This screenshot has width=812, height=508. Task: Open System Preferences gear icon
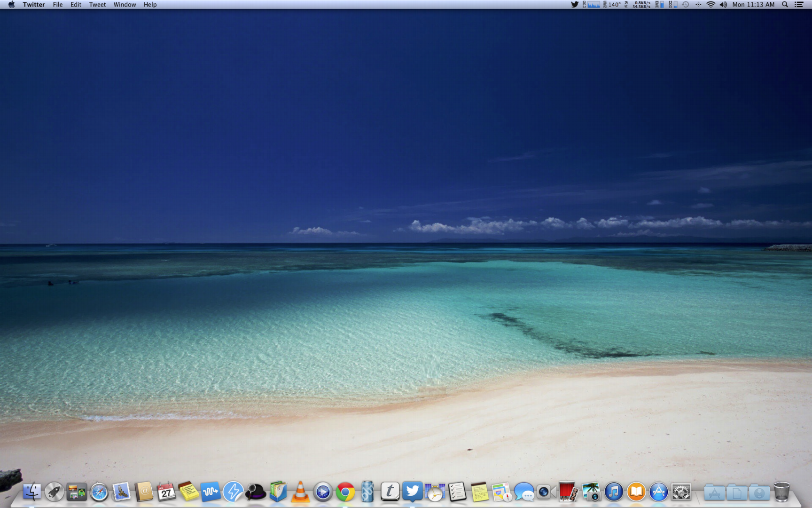(x=681, y=492)
